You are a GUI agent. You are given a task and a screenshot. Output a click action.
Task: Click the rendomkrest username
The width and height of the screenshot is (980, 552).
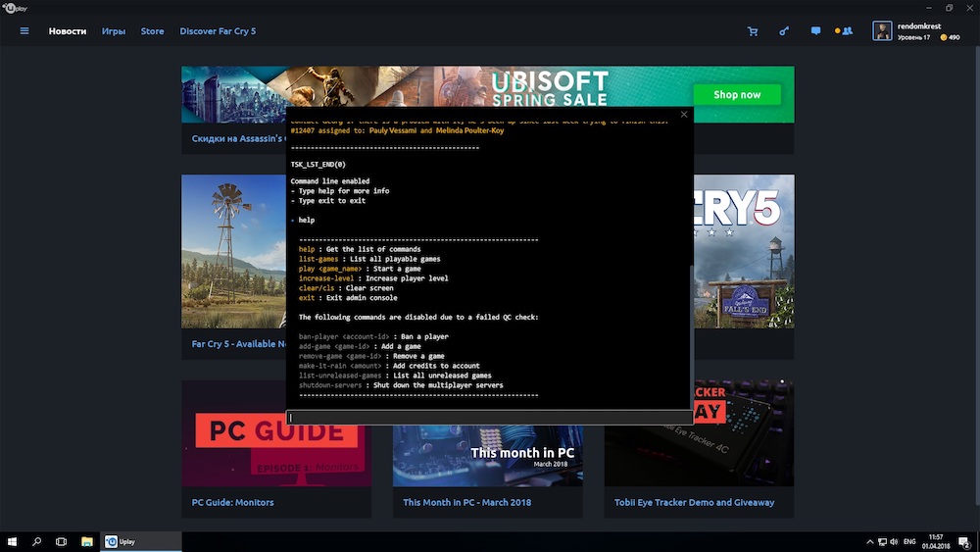pos(919,26)
